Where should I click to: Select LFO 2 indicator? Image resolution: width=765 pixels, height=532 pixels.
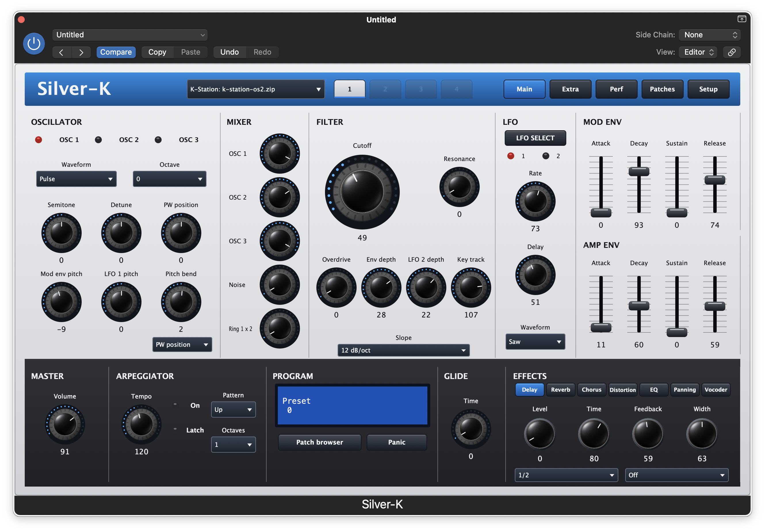546,156
